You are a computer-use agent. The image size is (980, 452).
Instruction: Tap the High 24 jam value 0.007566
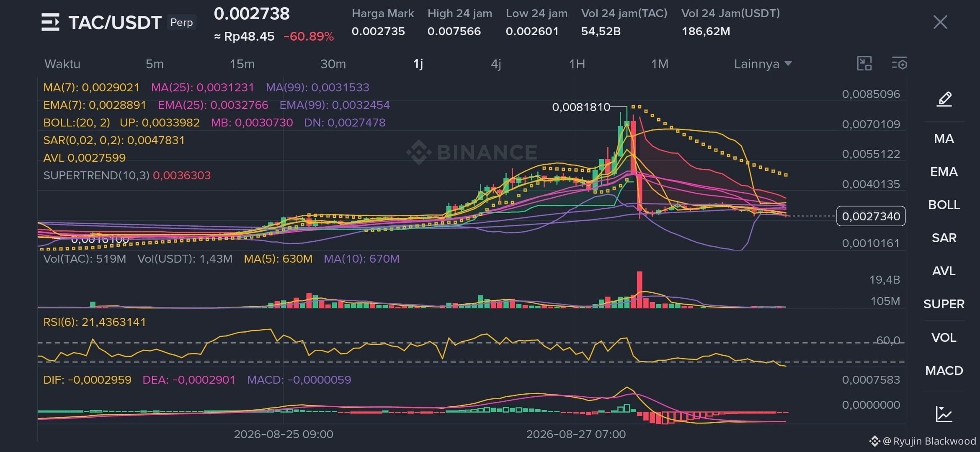pyautogui.click(x=454, y=31)
